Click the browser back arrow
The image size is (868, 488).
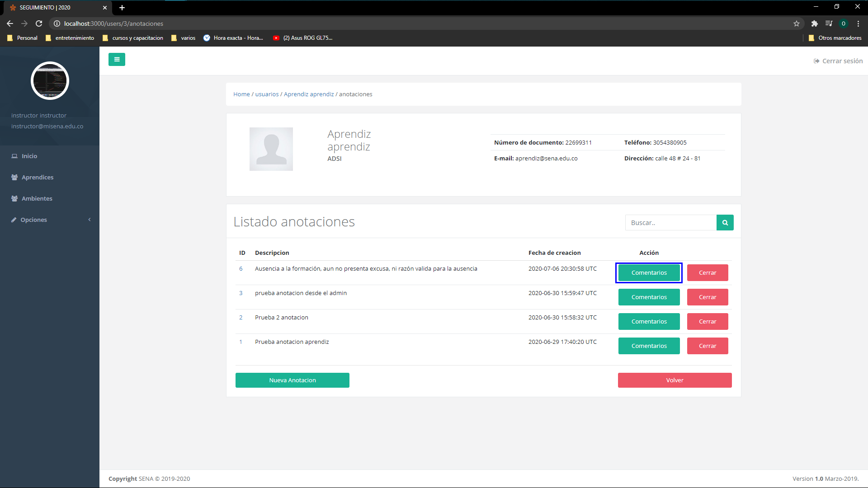pyautogui.click(x=9, y=23)
